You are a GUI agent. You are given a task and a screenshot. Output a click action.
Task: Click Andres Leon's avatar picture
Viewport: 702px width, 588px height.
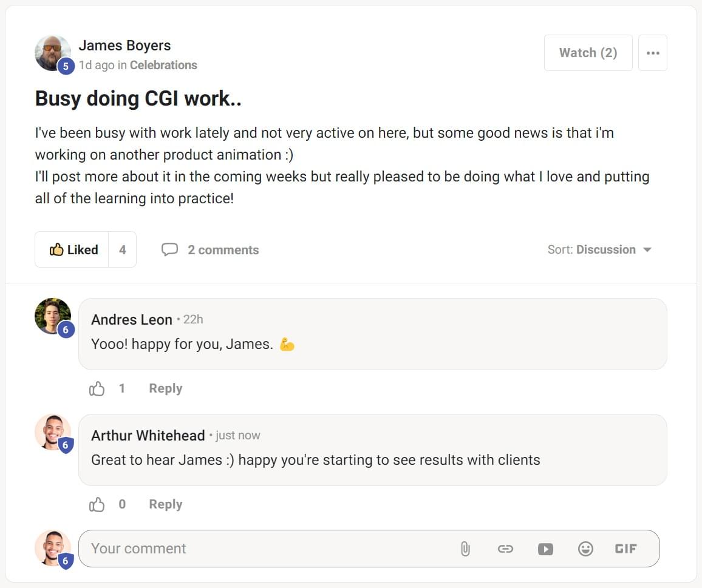click(x=53, y=316)
